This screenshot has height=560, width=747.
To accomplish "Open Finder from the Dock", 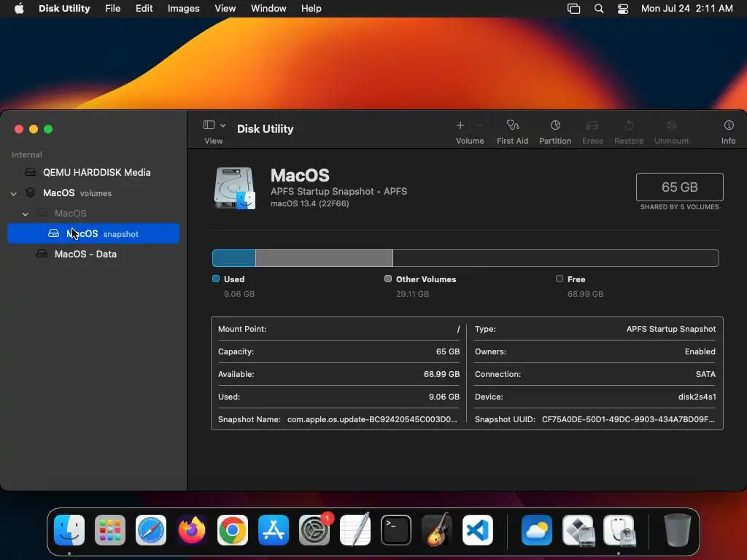I will coord(69,530).
